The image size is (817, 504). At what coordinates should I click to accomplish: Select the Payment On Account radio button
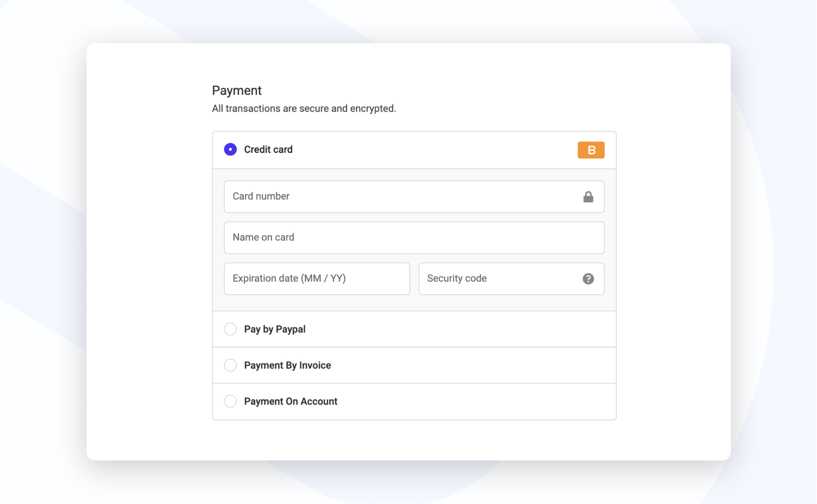[230, 401]
